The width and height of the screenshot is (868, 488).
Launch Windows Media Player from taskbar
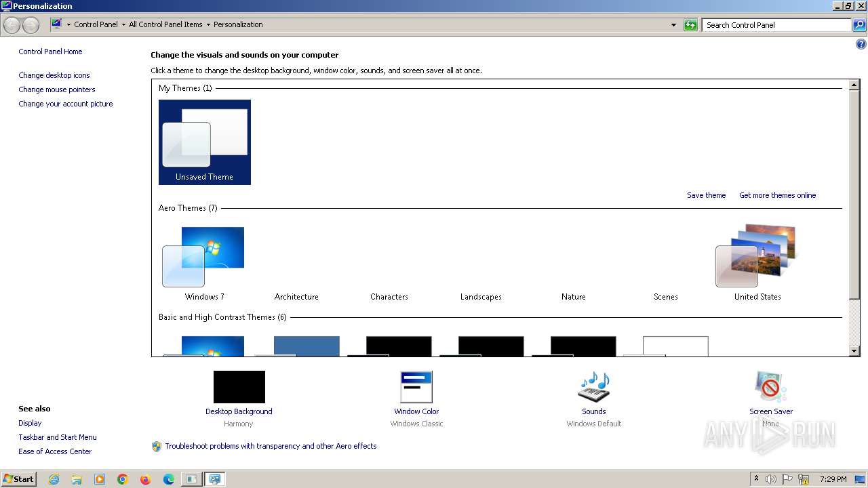point(100,479)
